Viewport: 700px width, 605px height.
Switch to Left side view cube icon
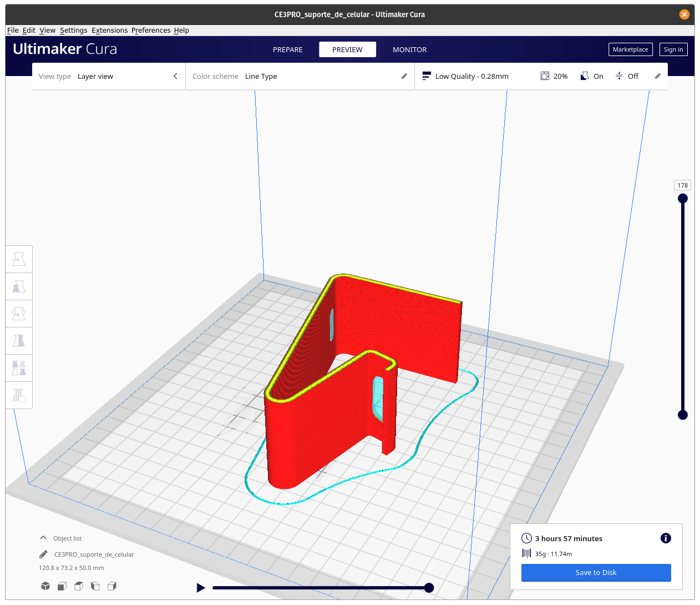click(95, 586)
